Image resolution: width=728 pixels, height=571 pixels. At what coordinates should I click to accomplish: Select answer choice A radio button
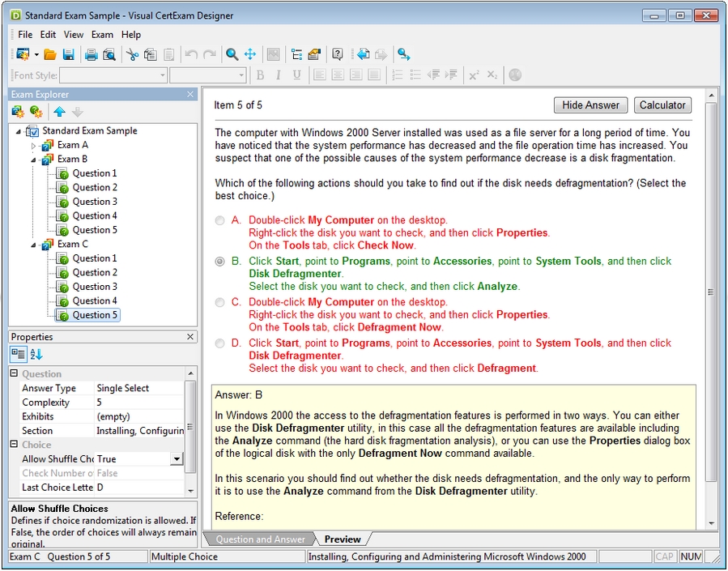click(219, 220)
